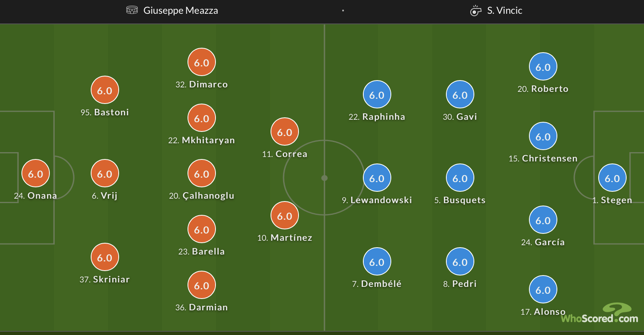The width and height of the screenshot is (644, 335).
Task: Click the Busquets player name
Action: coord(464,200)
